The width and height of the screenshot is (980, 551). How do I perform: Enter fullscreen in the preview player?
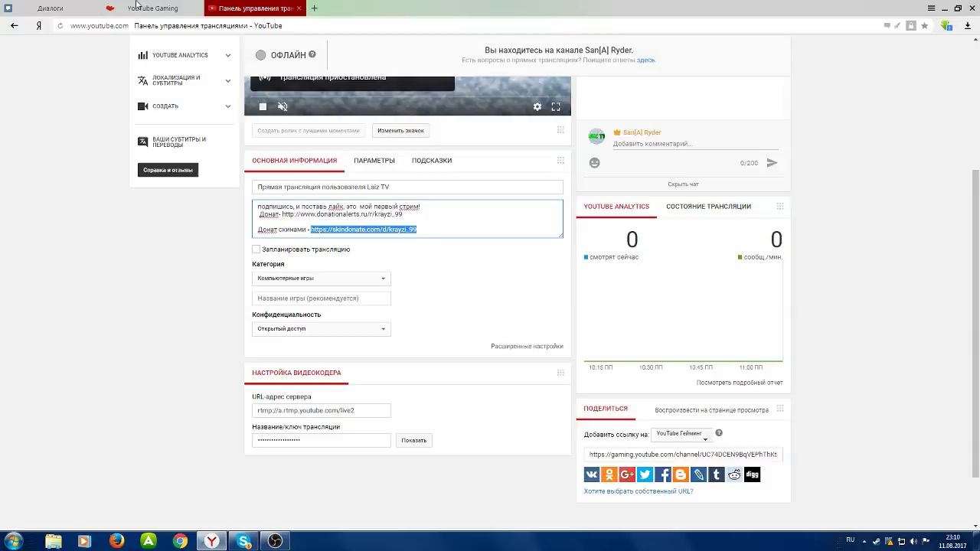point(556,106)
